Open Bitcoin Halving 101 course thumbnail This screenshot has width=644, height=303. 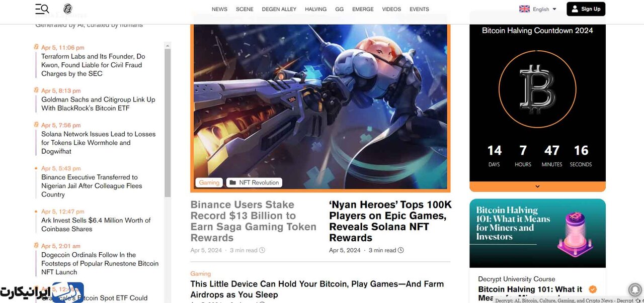pyautogui.click(x=537, y=233)
